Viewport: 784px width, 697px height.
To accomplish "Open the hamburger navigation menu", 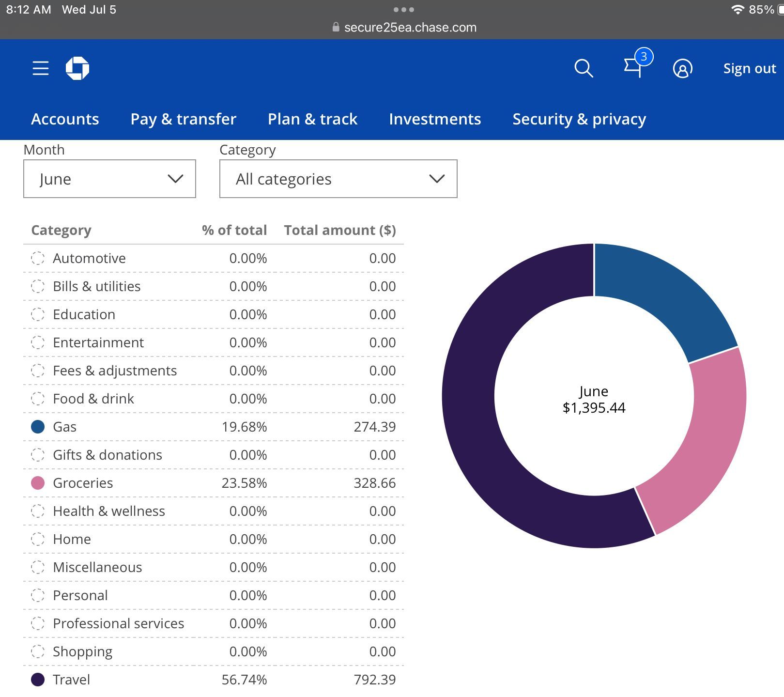I will [41, 68].
